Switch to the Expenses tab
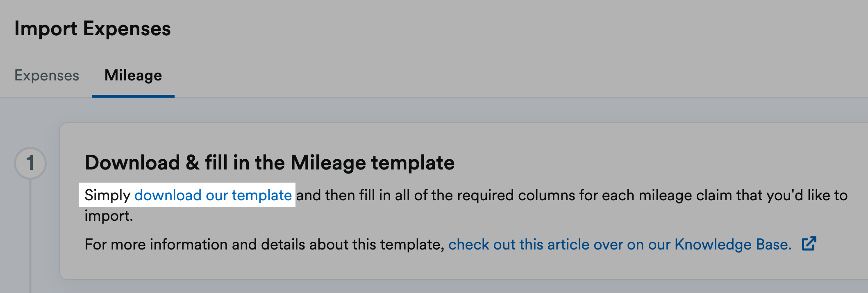This screenshot has width=868, height=293. pyautogui.click(x=47, y=75)
